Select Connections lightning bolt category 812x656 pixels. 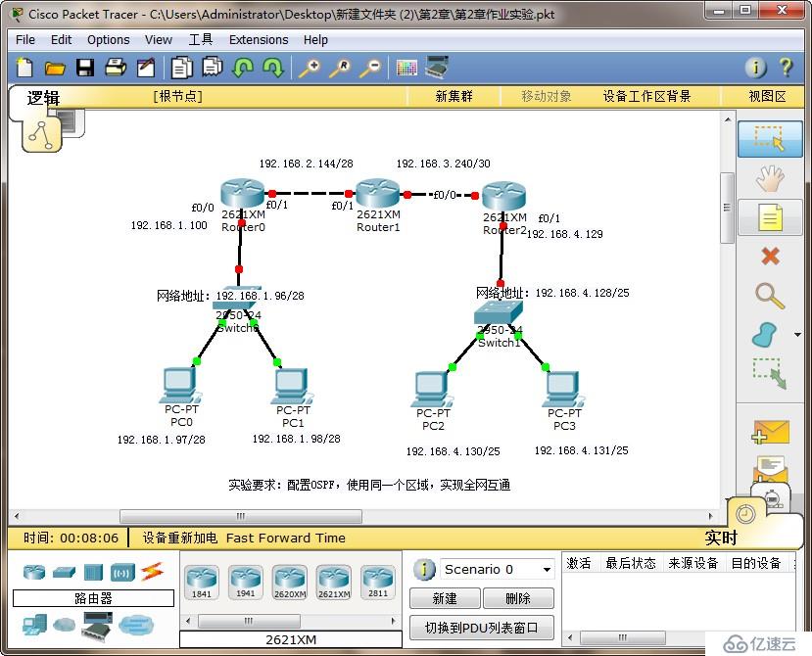coord(152,572)
